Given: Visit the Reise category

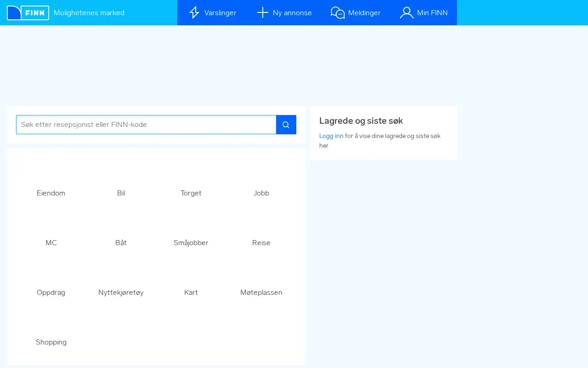Looking at the screenshot, I should (261, 243).
